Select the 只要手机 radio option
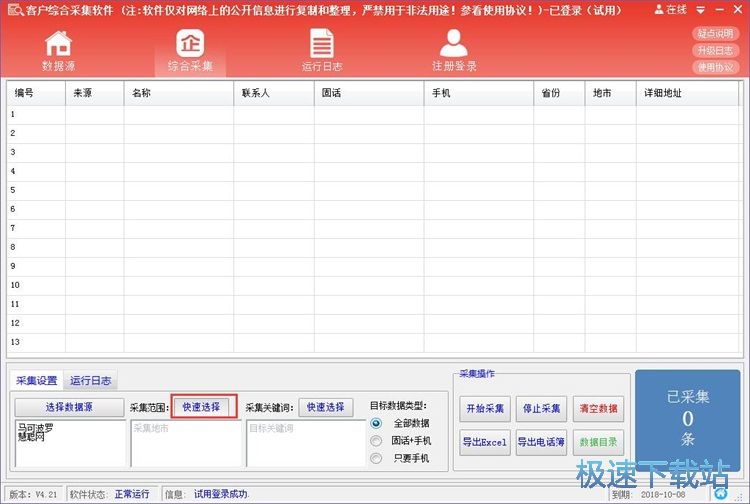The image size is (750, 504). pyautogui.click(x=376, y=458)
